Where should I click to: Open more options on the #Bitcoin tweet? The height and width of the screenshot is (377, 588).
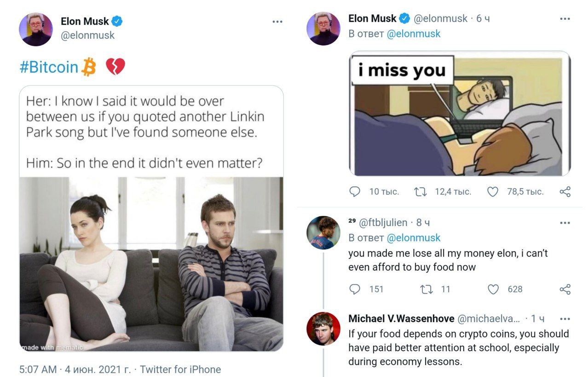pos(277,22)
